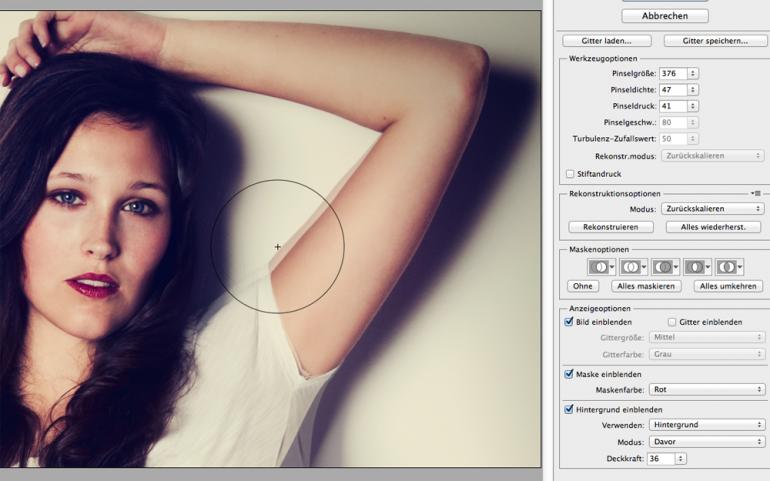770x481 pixels.
Task: Open the Gitterfarbe Grau dropdown
Action: click(707, 354)
